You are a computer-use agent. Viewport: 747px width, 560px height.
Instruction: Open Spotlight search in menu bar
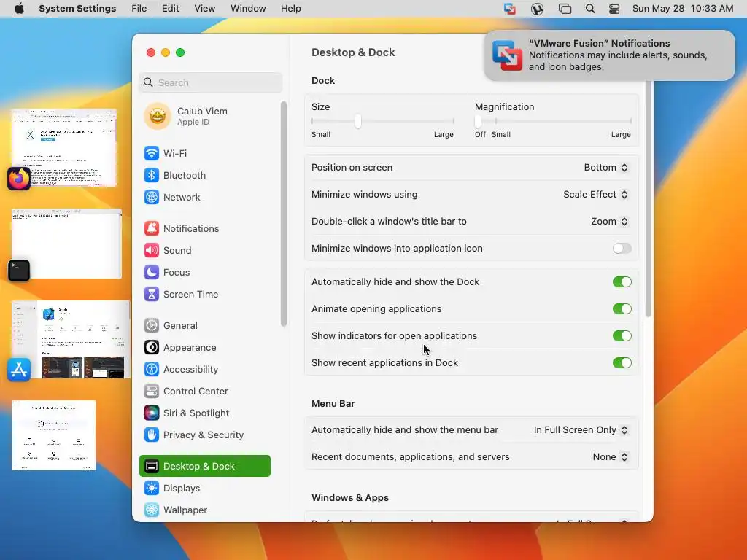pyautogui.click(x=589, y=9)
